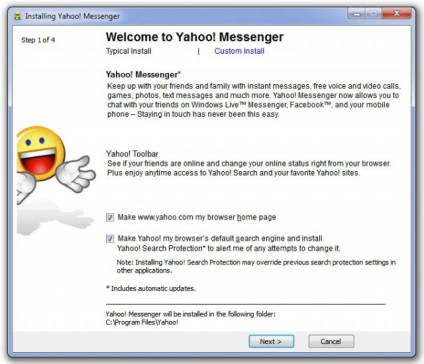
Task: Minimize the installer window
Action: click(357, 14)
